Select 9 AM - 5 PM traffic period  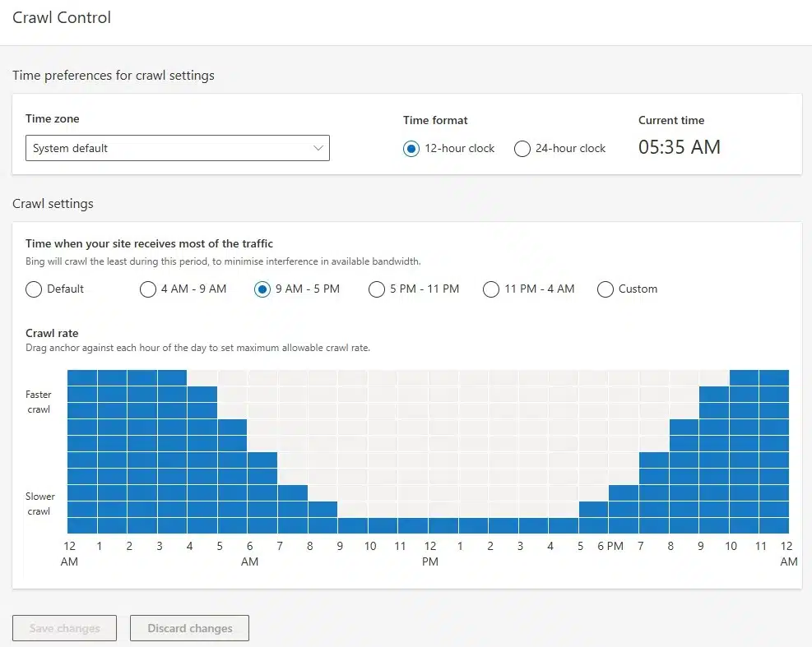[x=262, y=289]
